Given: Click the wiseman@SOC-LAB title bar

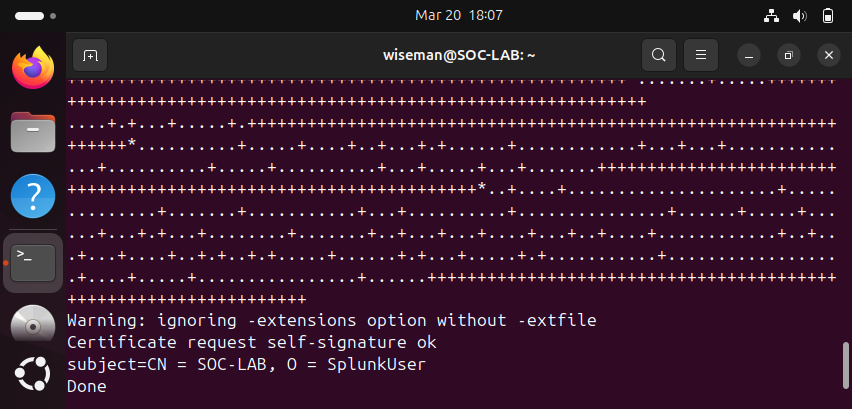Looking at the screenshot, I should (x=462, y=55).
